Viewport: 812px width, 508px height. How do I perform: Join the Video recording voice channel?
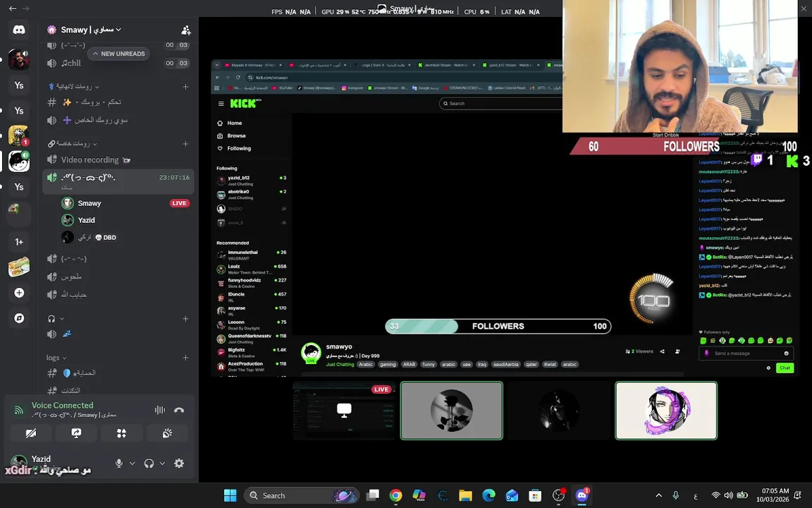(x=118, y=159)
